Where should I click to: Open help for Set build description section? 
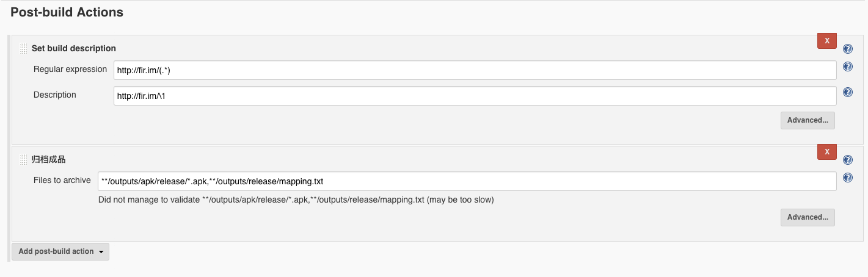(848, 49)
